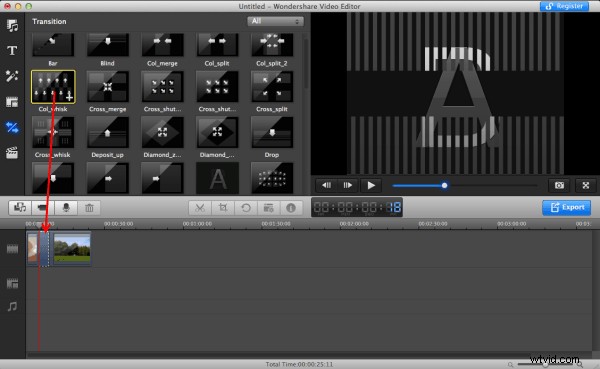This screenshot has height=369, width=600.
Task: Click the 00:02:00:00 ruler mark
Action: click(354, 224)
